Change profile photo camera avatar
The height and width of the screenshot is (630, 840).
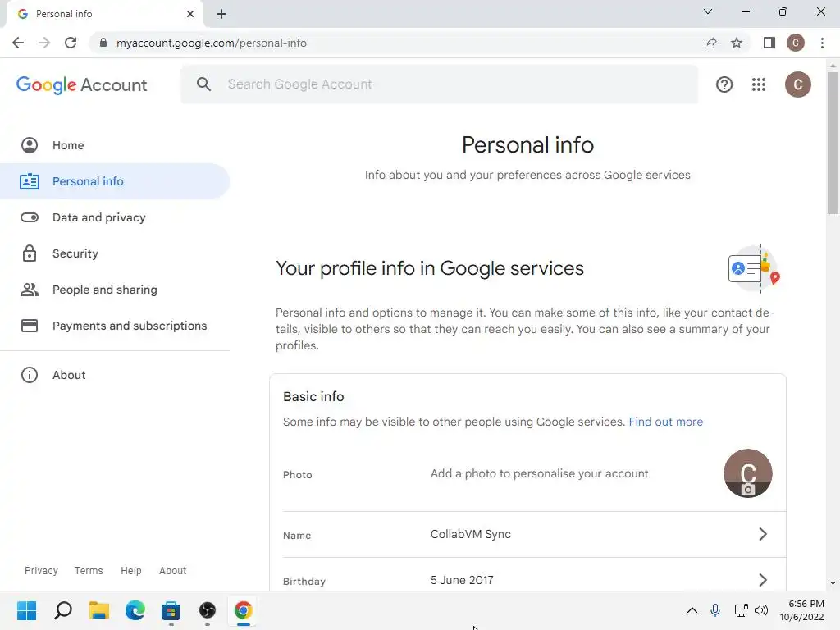(x=748, y=473)
